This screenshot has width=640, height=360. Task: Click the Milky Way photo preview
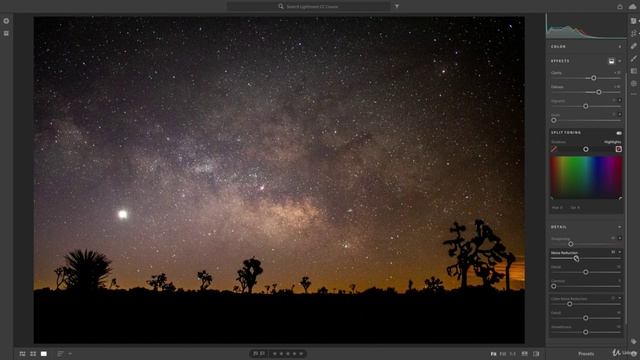pos(279,180)
